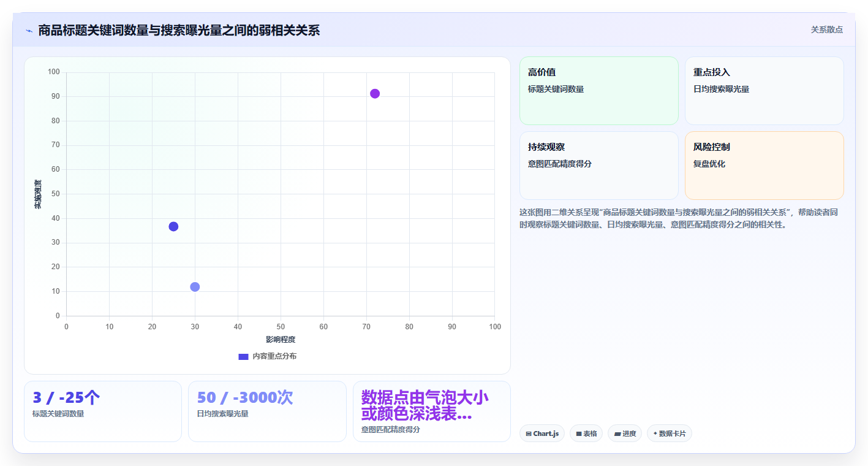The height and width of the screenshot is (466, 868).
Task: Click the 实施难度 y-axis title
Action: point(38,194)
